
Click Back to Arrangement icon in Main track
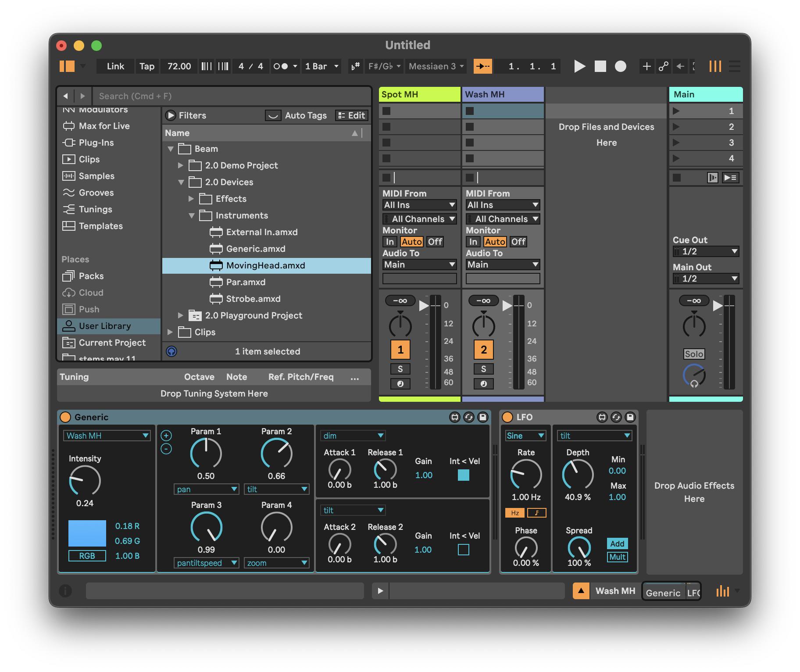(x=713, y=178)
